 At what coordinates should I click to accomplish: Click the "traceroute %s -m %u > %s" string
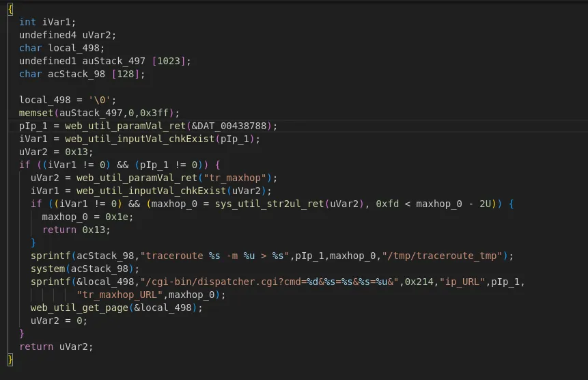[214, 256]
